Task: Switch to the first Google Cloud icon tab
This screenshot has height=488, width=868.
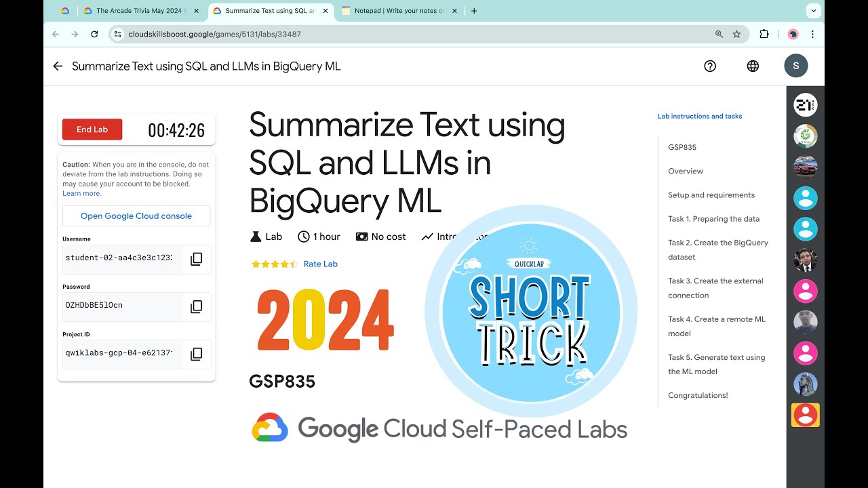Action: click(x=65, y=11)
